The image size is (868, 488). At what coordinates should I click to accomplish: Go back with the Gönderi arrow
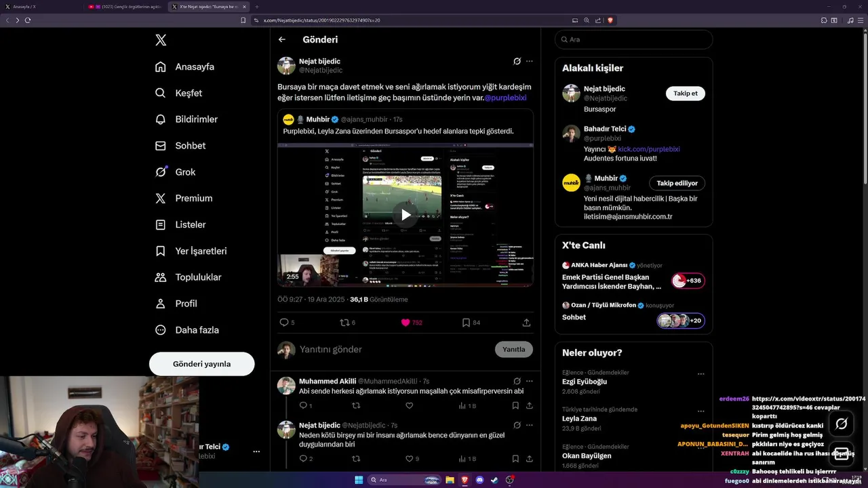[x=282, y=40]
